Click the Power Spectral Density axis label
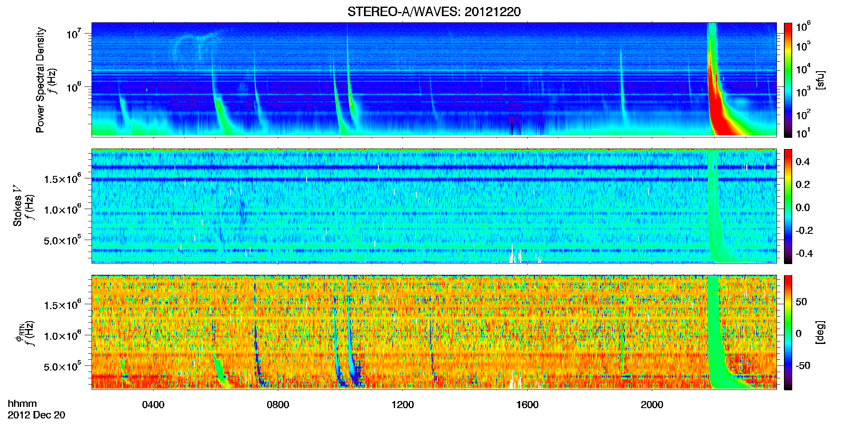 (x=40, y=80)
